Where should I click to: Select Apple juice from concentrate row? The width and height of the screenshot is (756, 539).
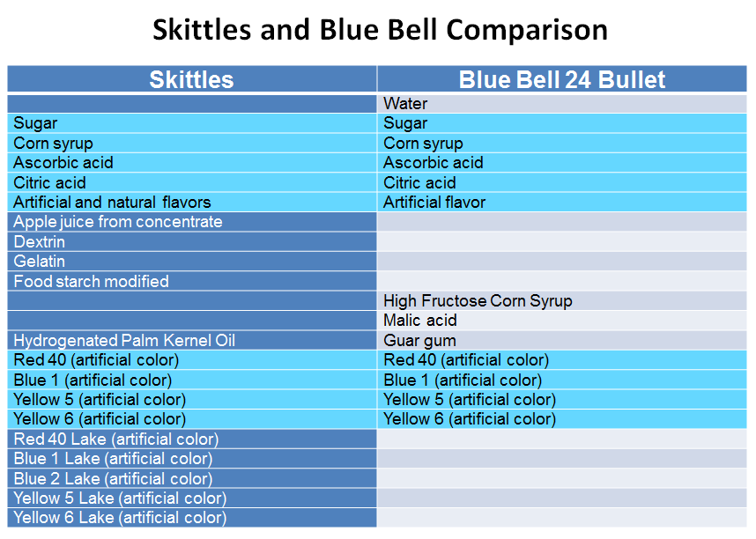192,222
